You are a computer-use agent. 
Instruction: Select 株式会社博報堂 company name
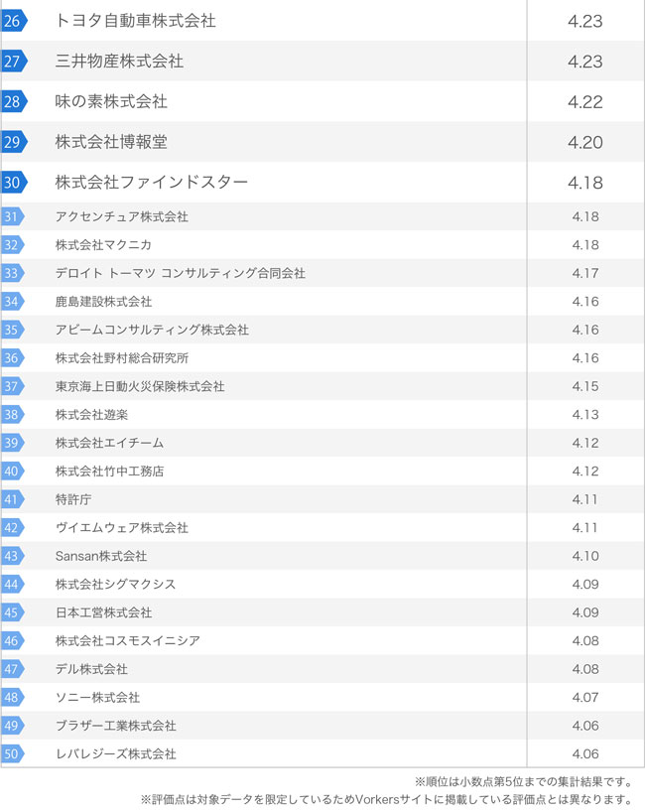coord(111,142)
